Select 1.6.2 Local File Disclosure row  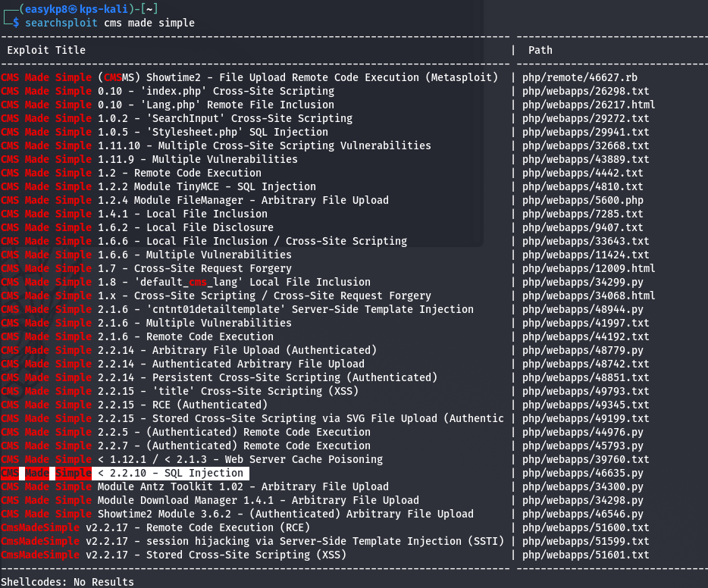click(x=137, y=227)
